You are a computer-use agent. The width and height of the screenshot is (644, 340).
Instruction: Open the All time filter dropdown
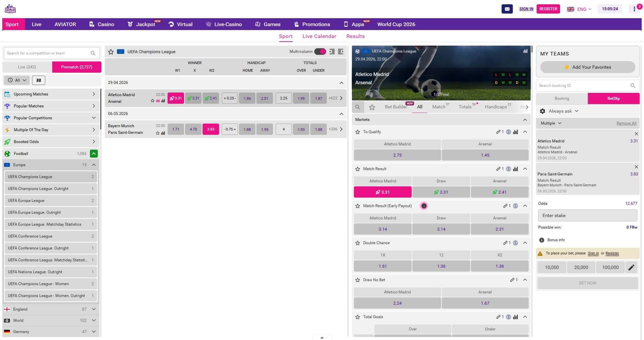(17, 80)
